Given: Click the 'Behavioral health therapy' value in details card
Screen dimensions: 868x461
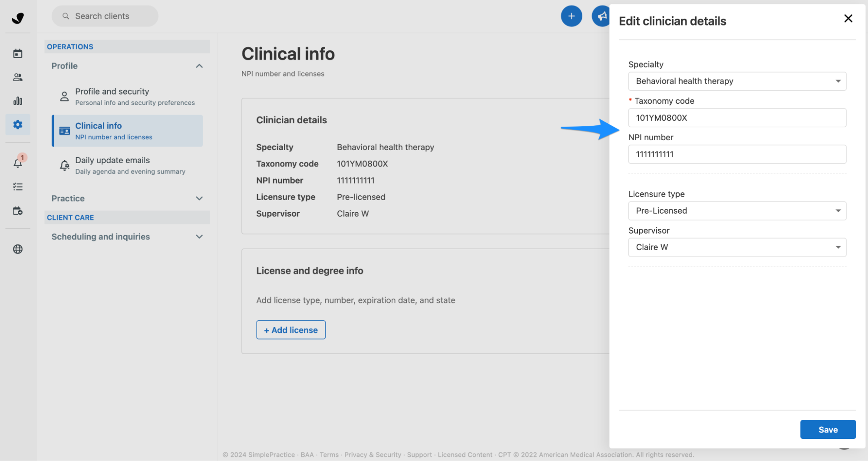Looking at the screenshot, I should 386,147.
